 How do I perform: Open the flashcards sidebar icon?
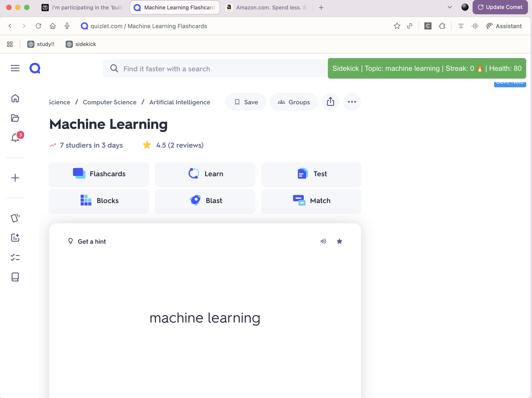pos(15,218)
